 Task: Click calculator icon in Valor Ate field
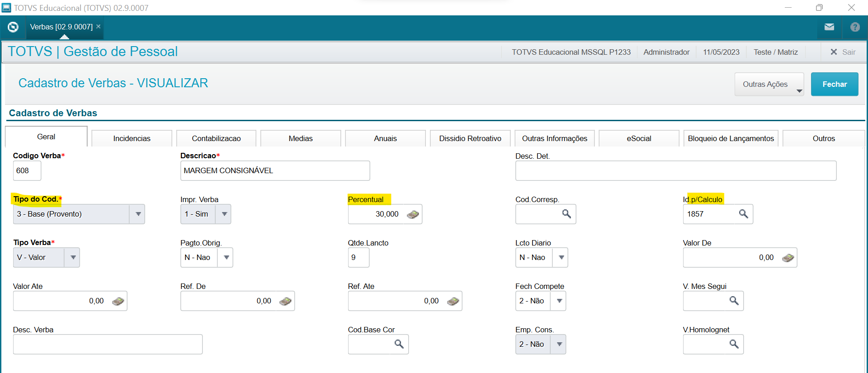point(118,301)
